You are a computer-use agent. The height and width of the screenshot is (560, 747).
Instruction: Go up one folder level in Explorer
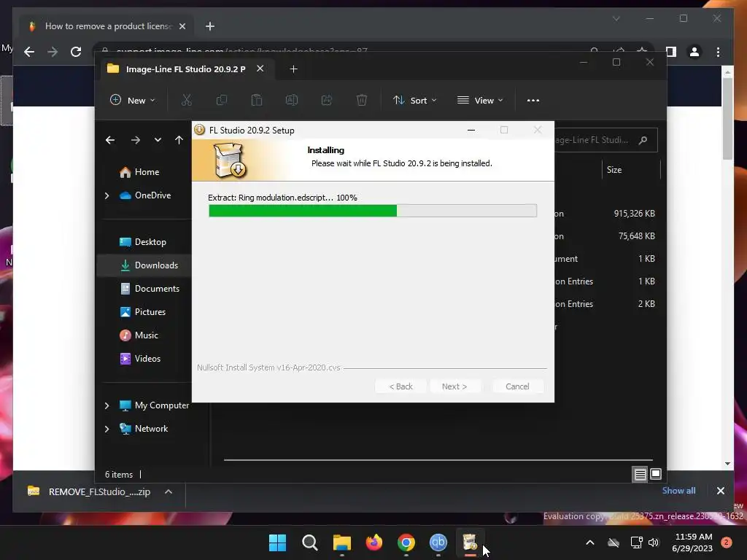179,140
